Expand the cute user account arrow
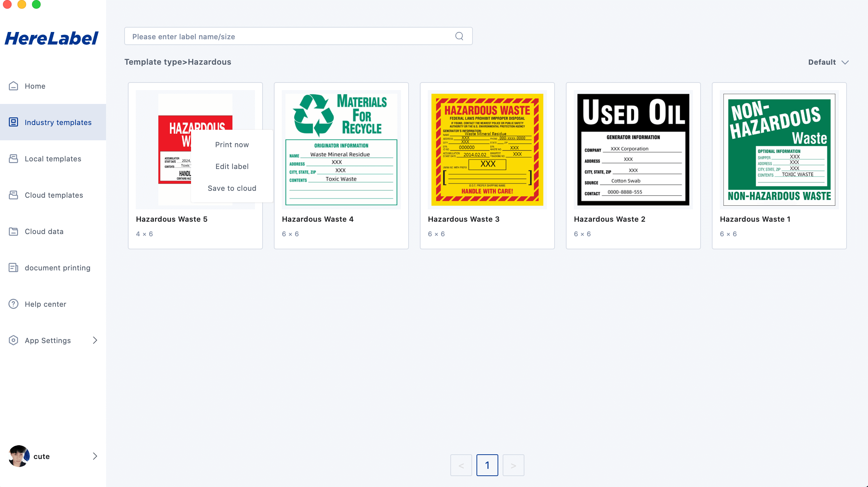868x487 pixels. (95, 456)
